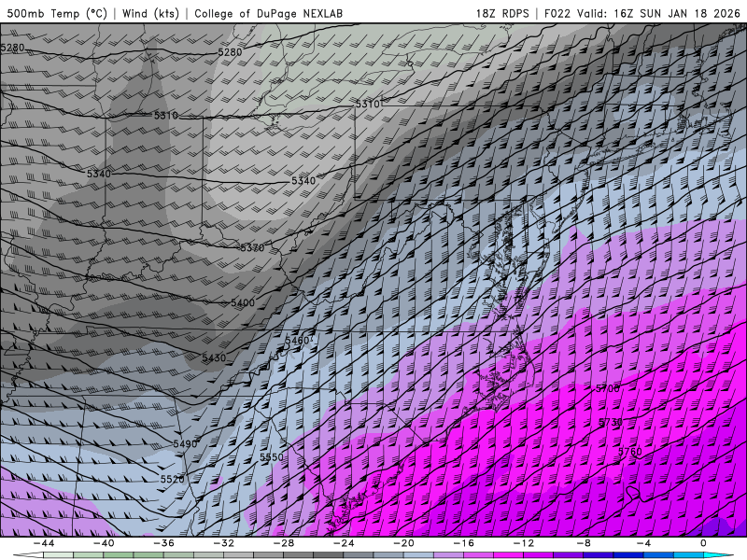Click the -8 colorbar temperature label
The height and width of the screenshot is (560, 747).
pos(585,543)
